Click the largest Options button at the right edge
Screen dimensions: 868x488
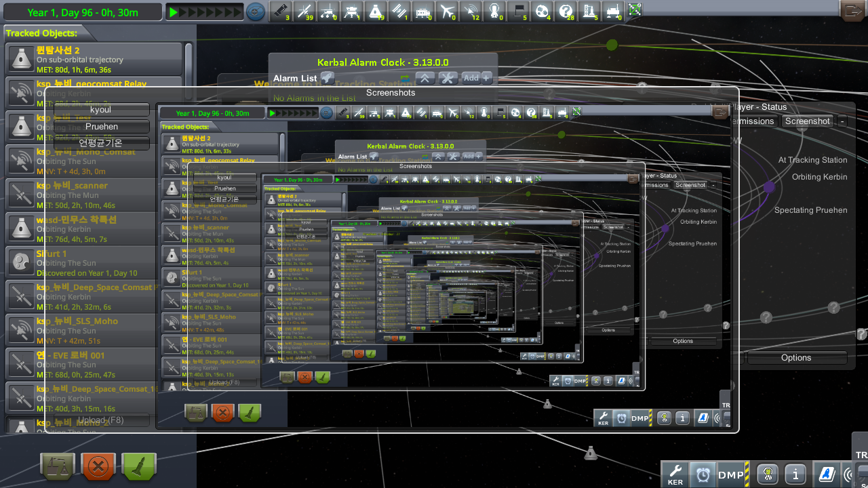pos(796,358)
